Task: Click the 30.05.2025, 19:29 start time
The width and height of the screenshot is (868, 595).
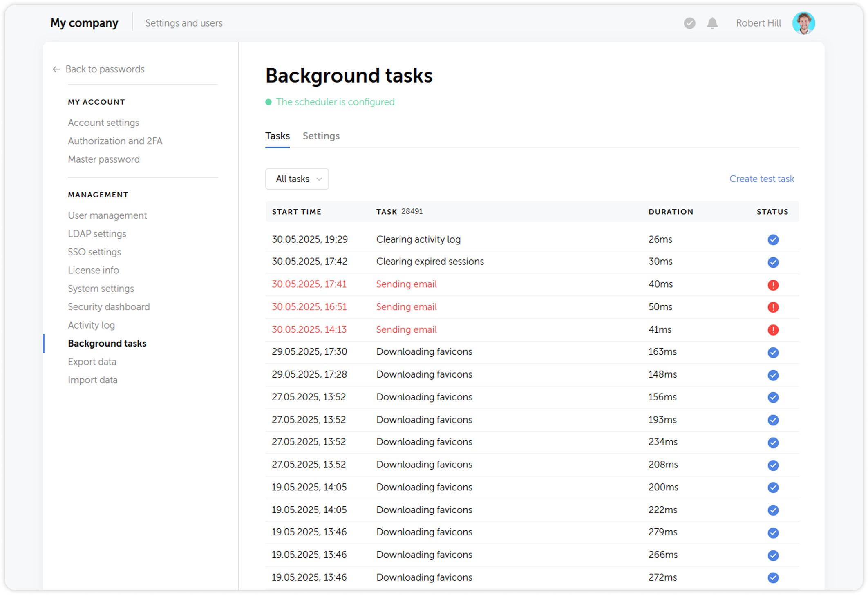Action: [x=310, y=239]
